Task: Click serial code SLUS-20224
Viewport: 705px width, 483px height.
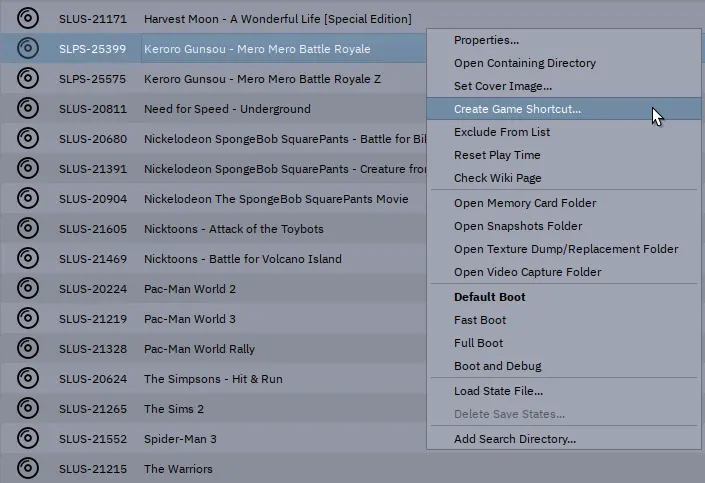Action: pyautogui.click(x=93, y=289)
